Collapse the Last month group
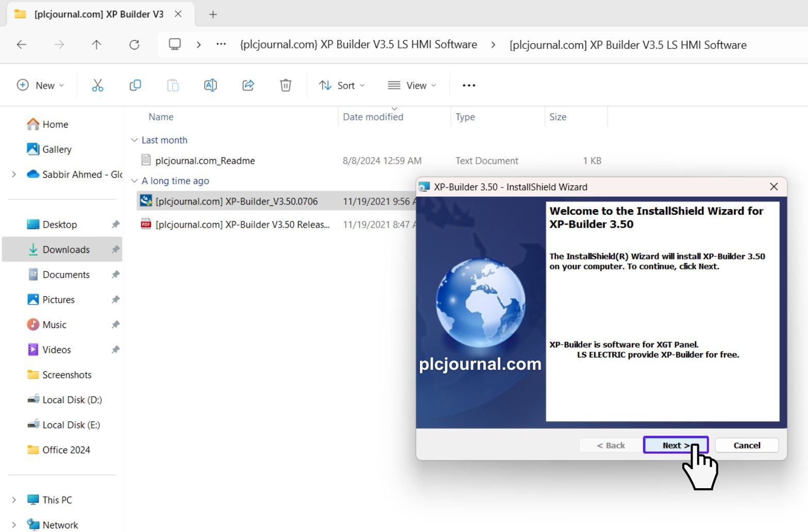 click(x=134, y=140)
